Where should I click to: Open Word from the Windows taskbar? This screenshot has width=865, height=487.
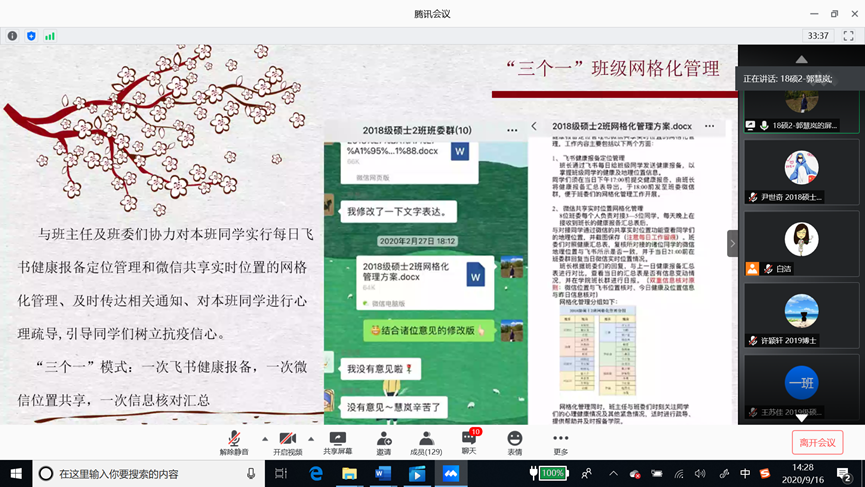[382, 473]
